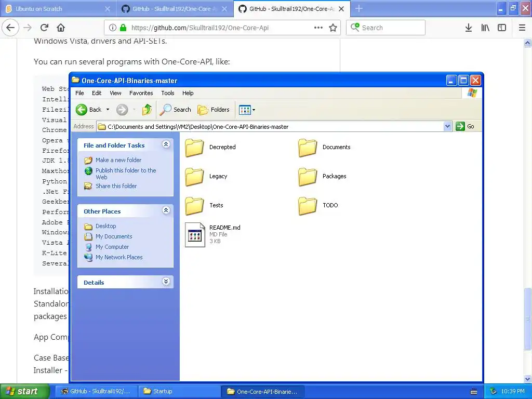Select the Tests folder icon

click(194, 206)
